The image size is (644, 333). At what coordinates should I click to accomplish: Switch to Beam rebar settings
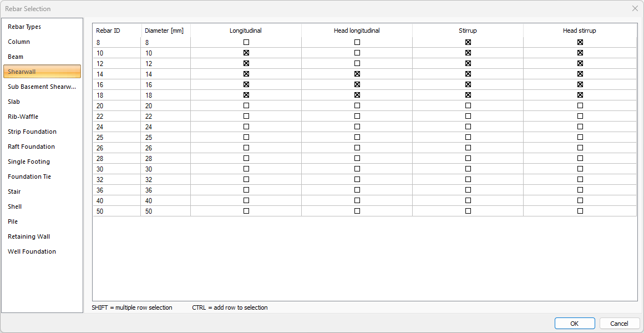[x=16, y=57]
